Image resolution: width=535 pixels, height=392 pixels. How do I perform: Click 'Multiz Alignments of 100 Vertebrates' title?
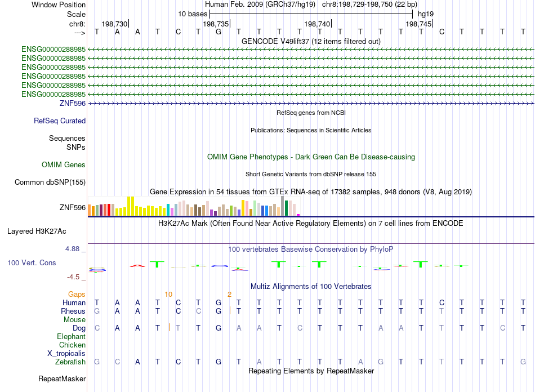coord(311,287)
